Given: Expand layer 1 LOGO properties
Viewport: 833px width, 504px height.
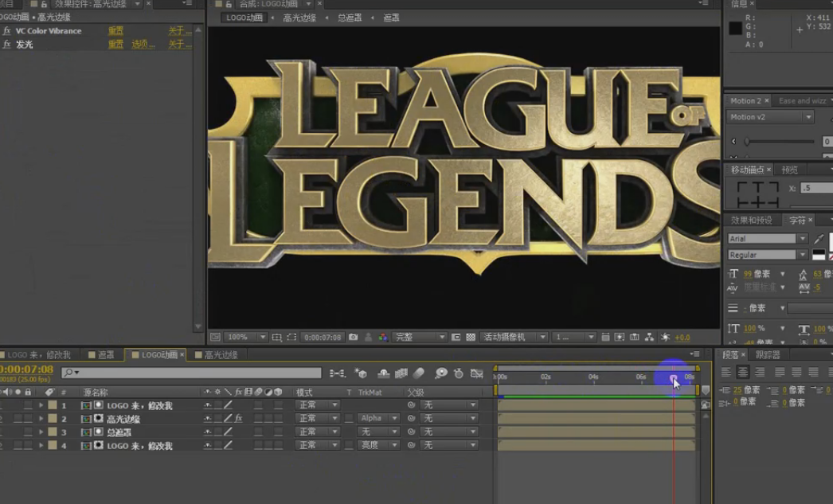Looking at the screenshot, I should pos(41,405).
